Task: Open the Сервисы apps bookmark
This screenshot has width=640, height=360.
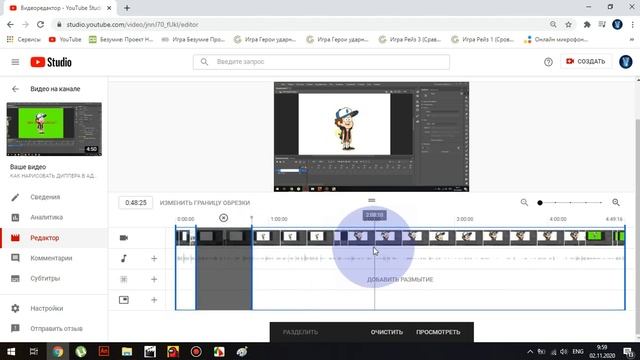Action: (24, 40)
